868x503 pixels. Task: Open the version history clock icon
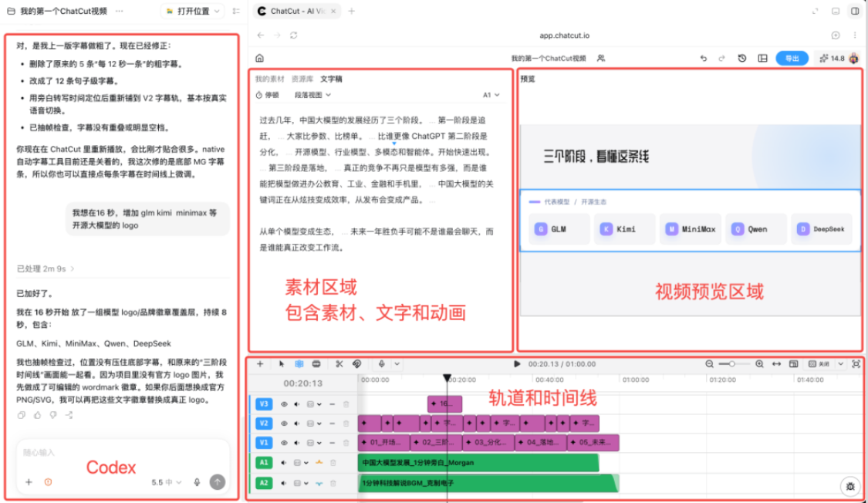(x=741, y=58)
